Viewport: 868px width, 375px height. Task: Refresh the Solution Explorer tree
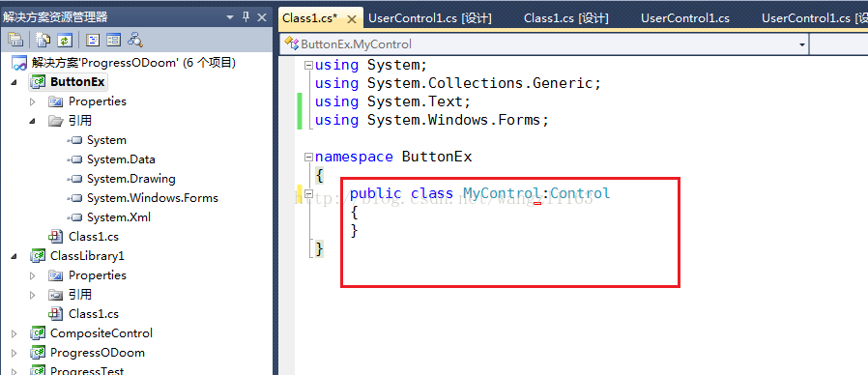65,40
